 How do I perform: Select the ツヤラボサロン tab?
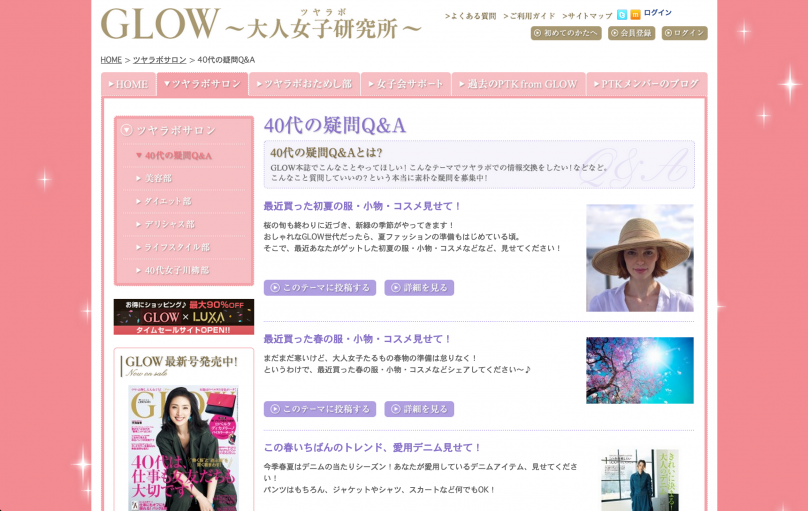(202, 84)
